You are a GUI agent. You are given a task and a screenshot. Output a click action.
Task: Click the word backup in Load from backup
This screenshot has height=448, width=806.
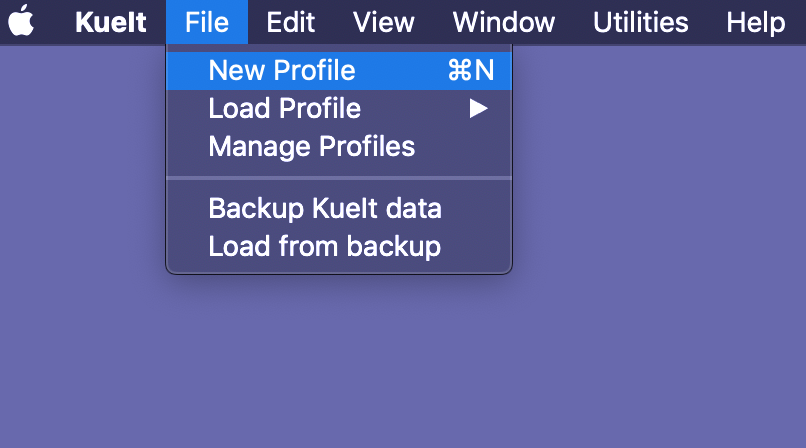click(394, 247)
